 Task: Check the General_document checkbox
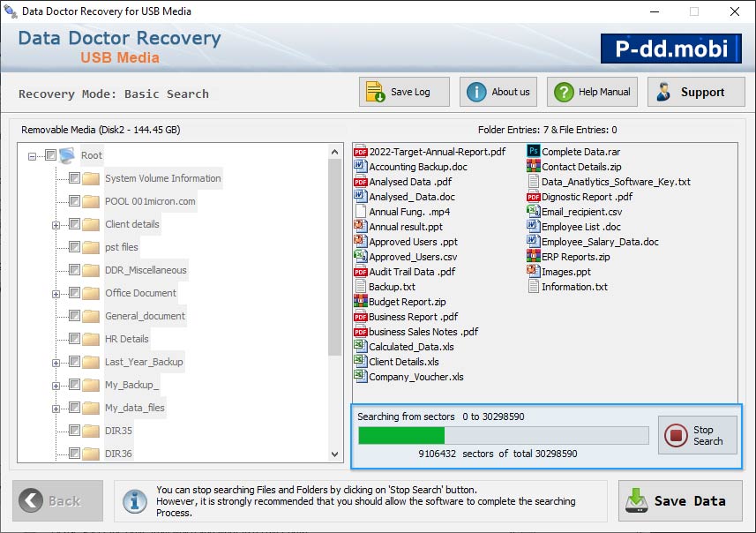[74, 315]
